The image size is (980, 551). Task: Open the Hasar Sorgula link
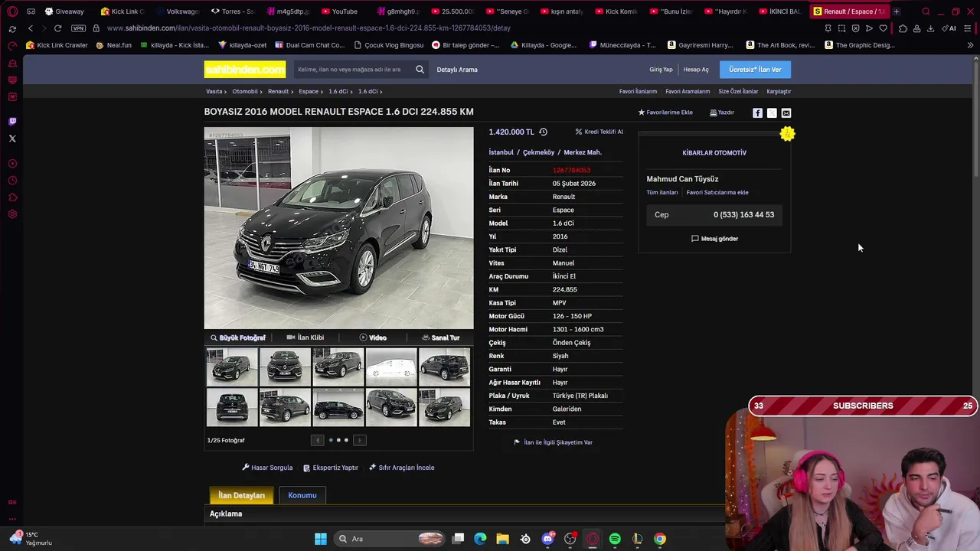(267, 468)
